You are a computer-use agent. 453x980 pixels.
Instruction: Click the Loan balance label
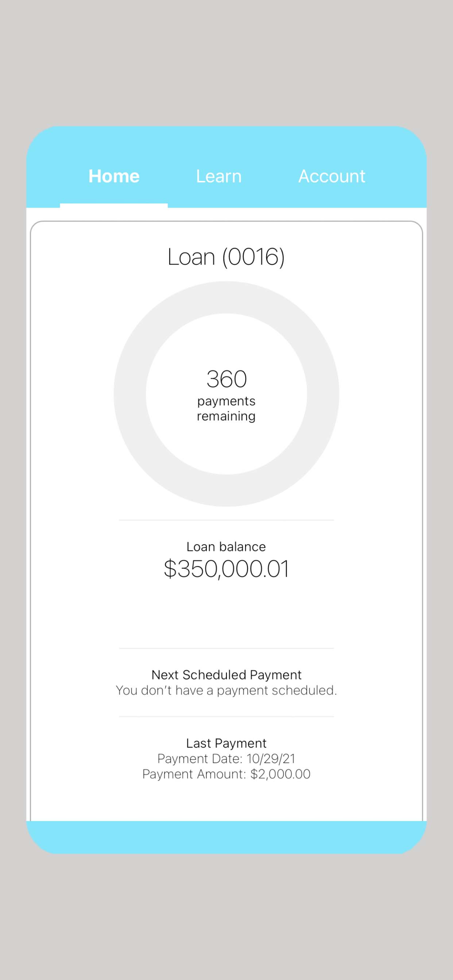point(226,546)
